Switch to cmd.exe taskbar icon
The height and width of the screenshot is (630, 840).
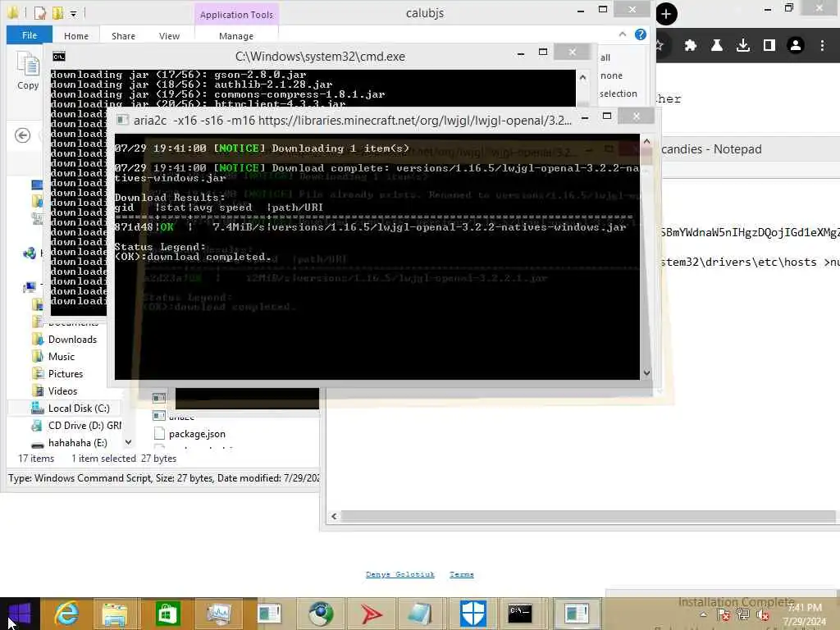point(520,614)
